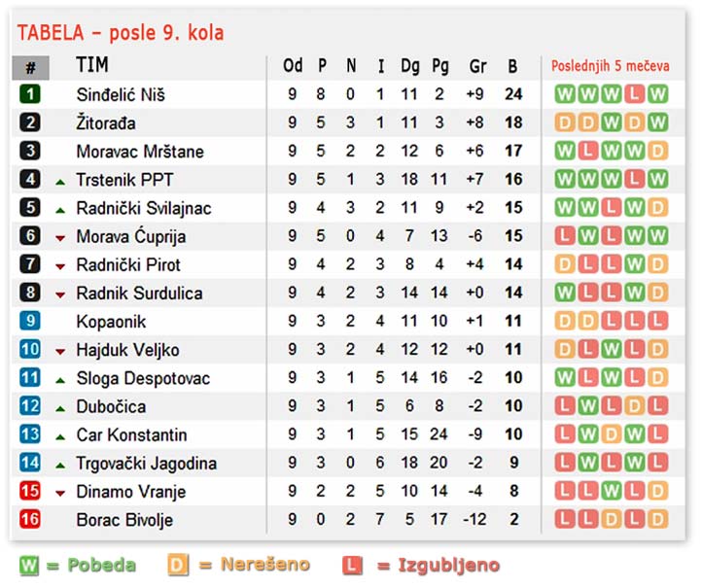Viewport: 702px width, 588px height.
Task: Click green up arrow beside Trstenik PPT
Action: (x=60, y=181)
